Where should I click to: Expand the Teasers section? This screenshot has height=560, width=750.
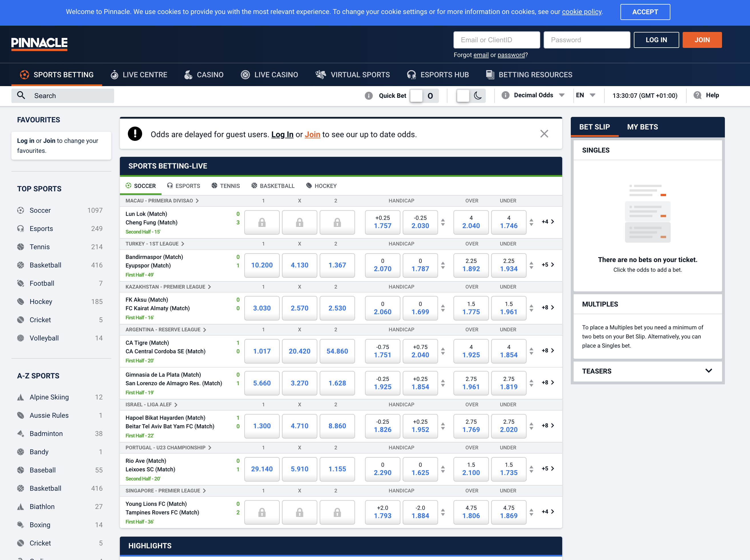[708, 371]
